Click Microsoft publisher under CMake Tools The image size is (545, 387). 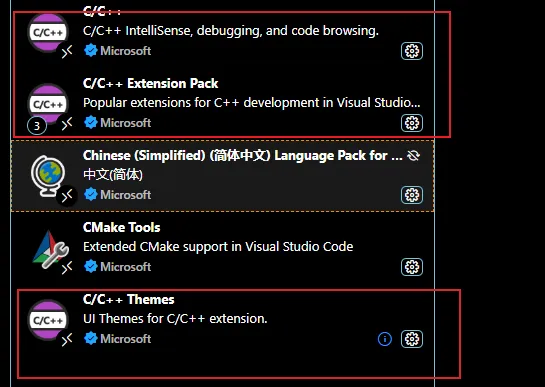(x=125, y=267)
